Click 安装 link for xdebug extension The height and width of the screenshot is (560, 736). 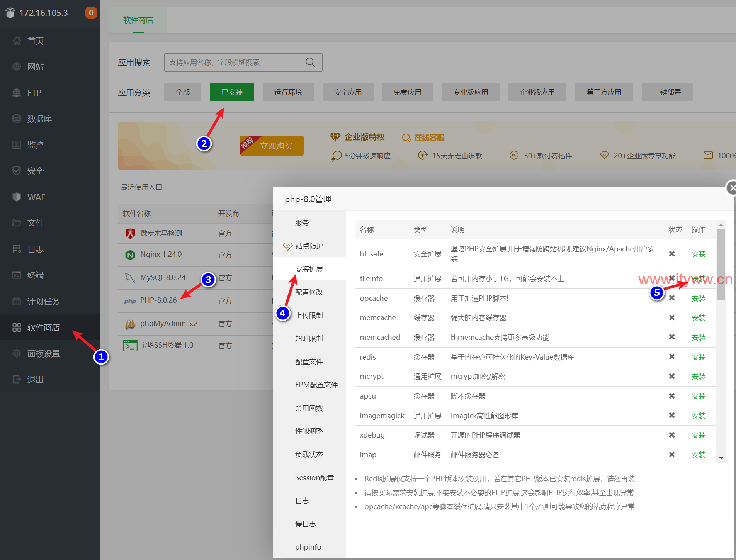pyautogui.click(x=699, y=435)
